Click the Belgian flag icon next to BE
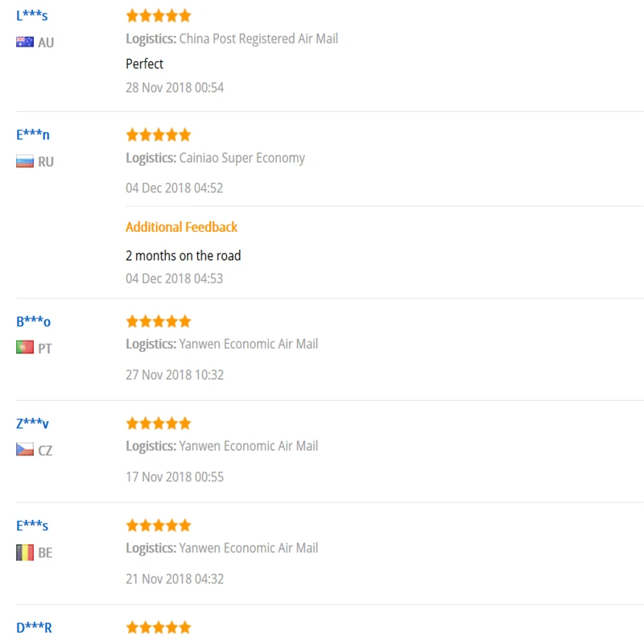This screenshot has height=644, width=644. [x=25, y=552]
